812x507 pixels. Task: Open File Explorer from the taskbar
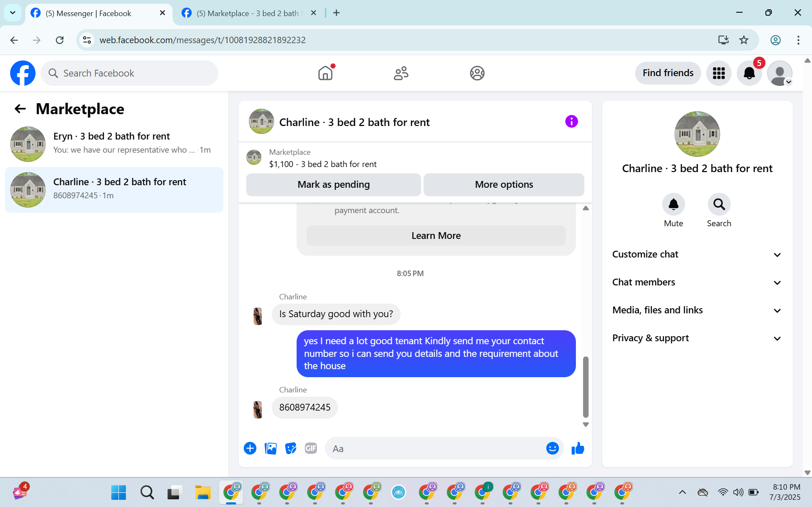tap(203, 492)
